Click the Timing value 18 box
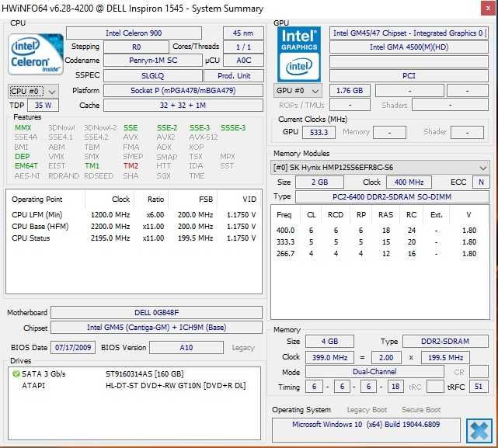 point(395,387)
